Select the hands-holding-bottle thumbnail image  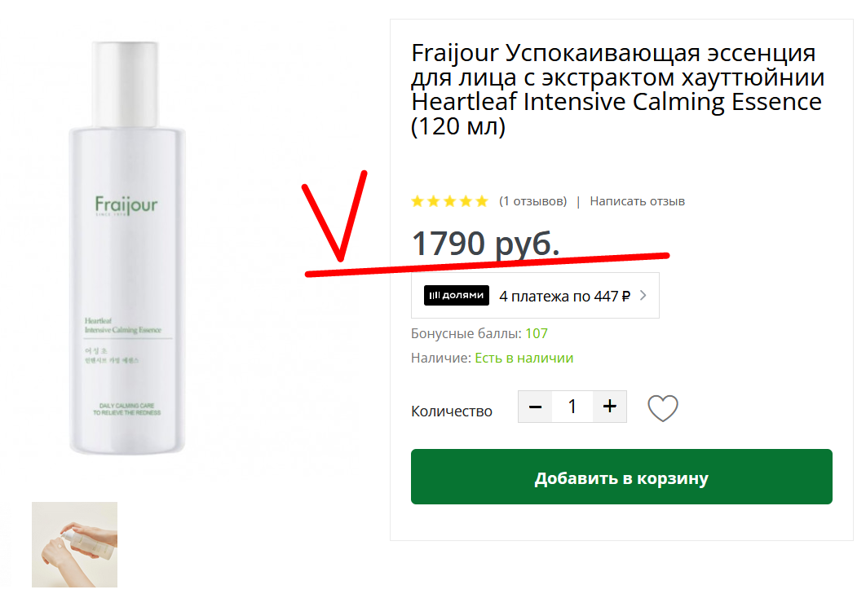pyautogui.click(x=74, y=544)
